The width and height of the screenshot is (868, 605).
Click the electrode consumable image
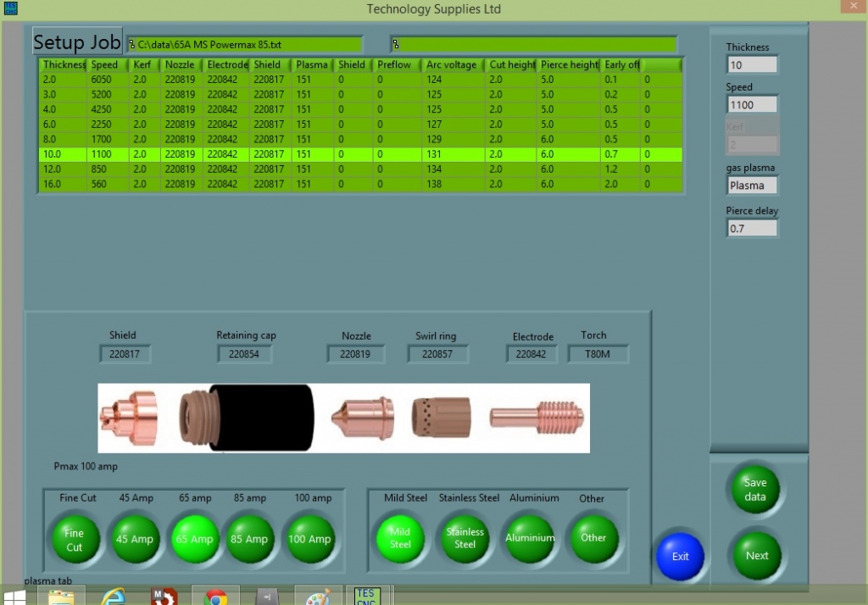point(532,417)
